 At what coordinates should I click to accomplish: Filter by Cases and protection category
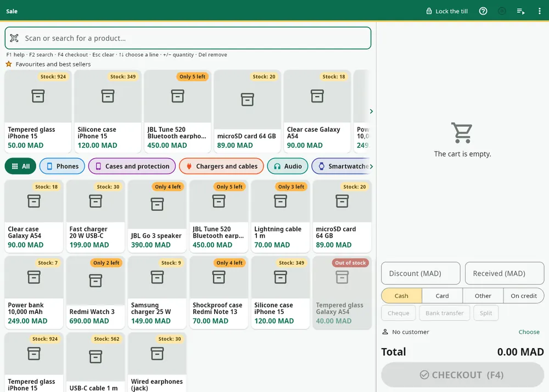(132, 166)
